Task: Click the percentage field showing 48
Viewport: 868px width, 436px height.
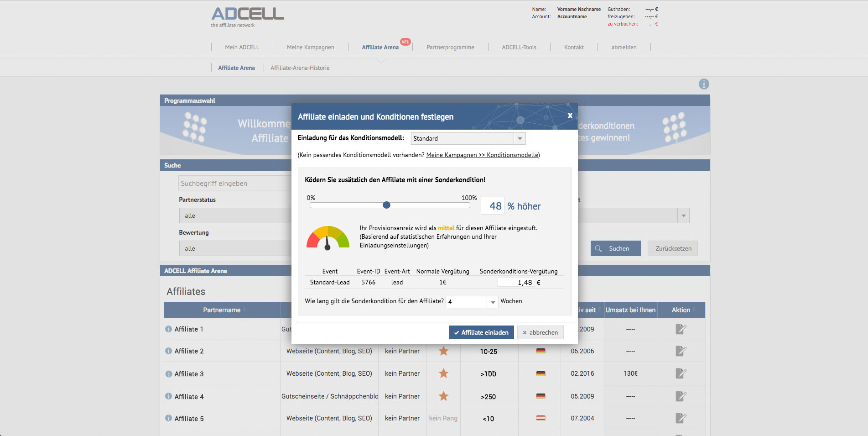Action: click(x=493, y=206)
